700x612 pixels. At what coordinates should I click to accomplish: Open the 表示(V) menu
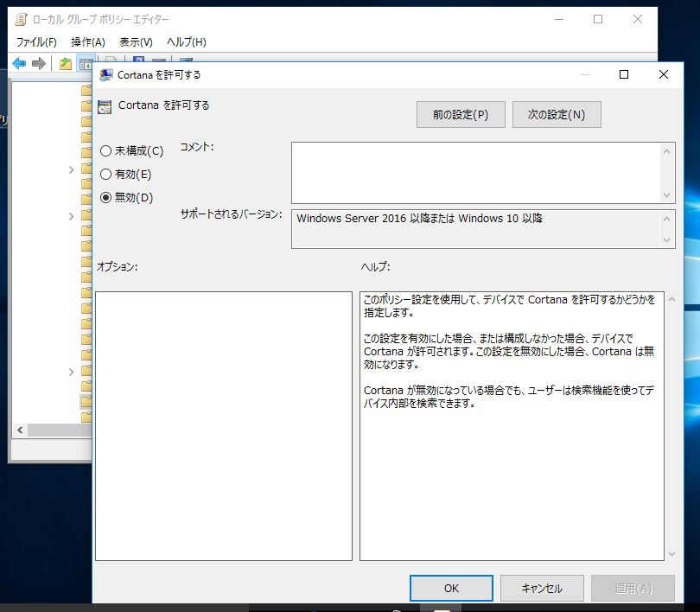pyautogui.click(x=136, y=42)
